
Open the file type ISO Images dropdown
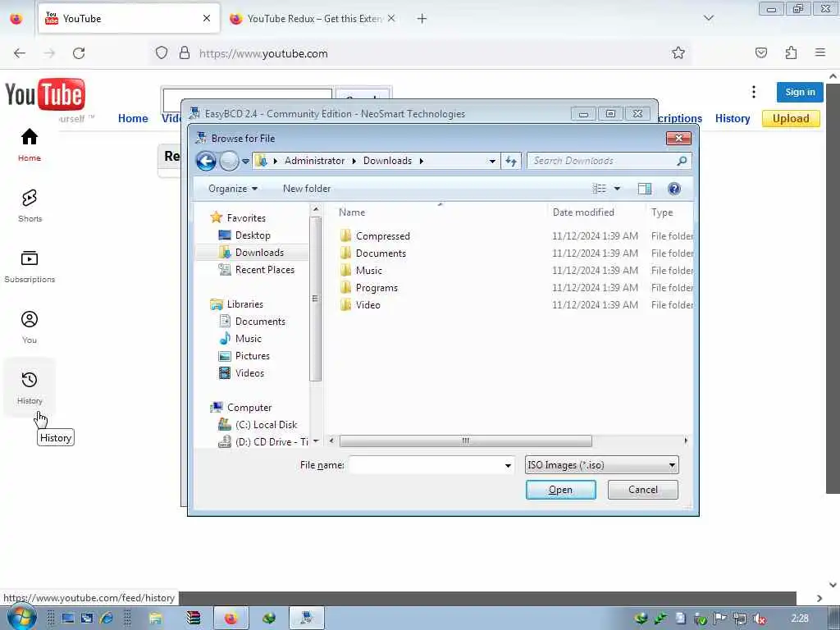pos(601,465)
